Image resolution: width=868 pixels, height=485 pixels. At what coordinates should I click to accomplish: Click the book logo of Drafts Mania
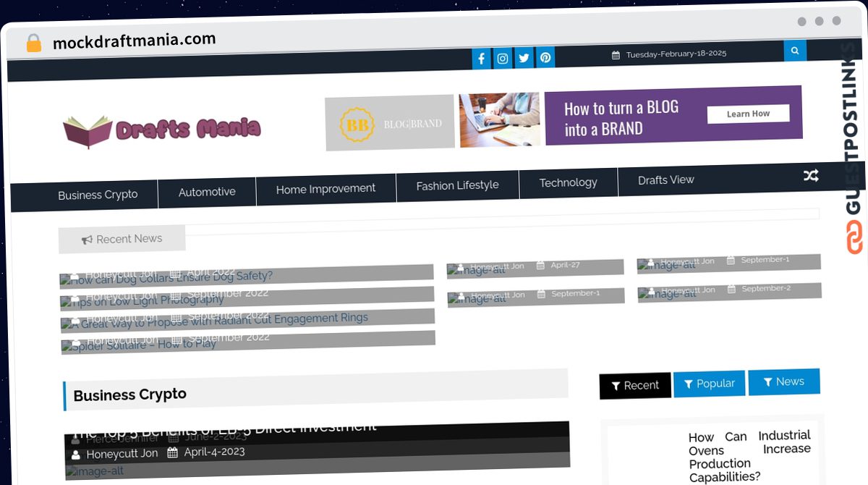pyautogui.click(x=88, y=132)
